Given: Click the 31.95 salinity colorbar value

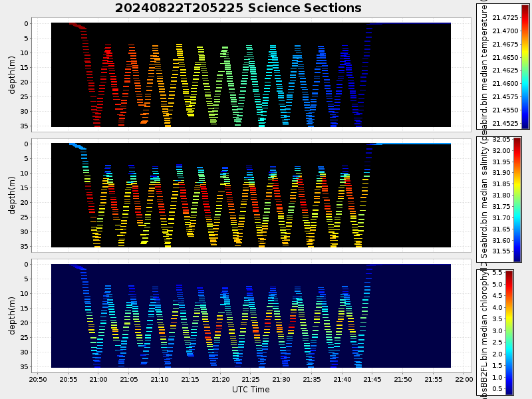Looking at the screenshot, I should point(501,162).
